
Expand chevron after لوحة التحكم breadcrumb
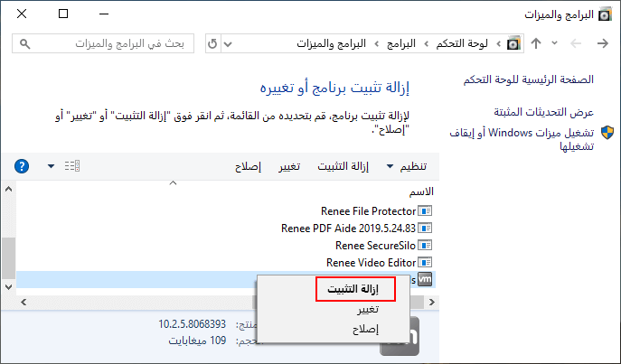(426, 43)
